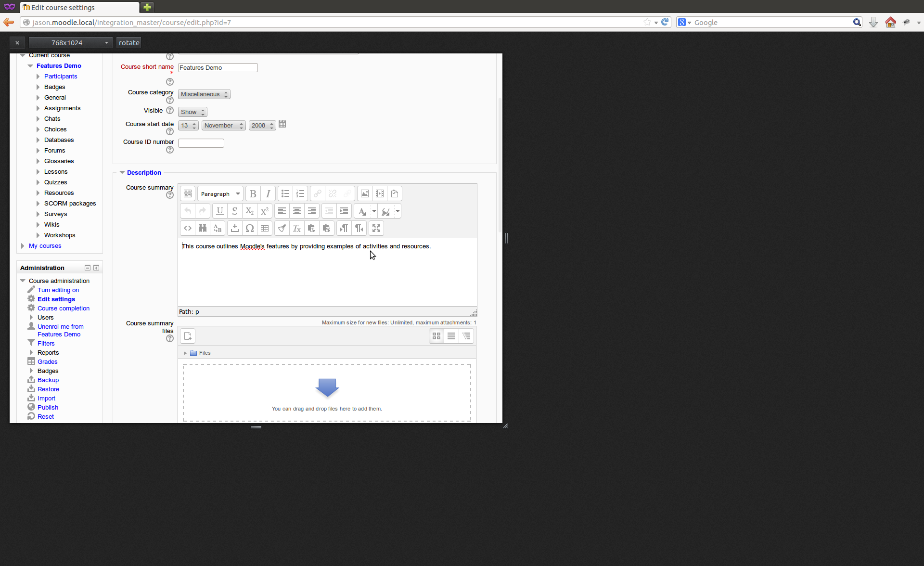924x566 pixels.
Task: Apply subscript formatting
Action: pos(250,211)
